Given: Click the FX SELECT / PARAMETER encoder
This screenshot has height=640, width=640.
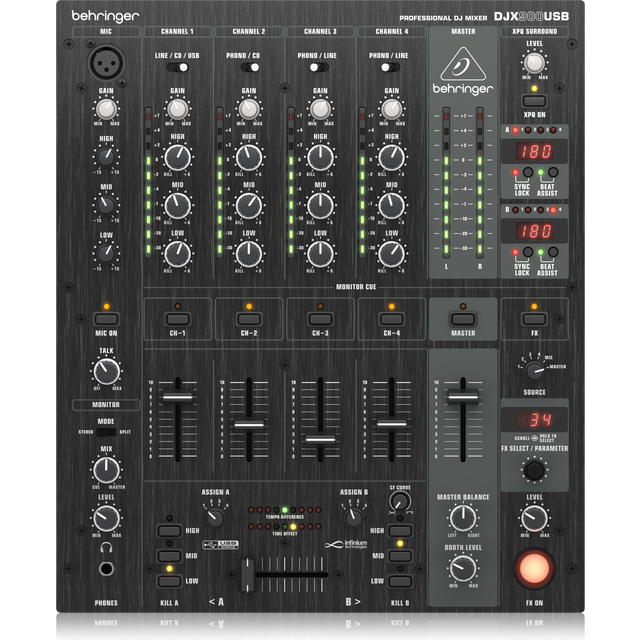Looking at the screenshot, I should (534, 470).
